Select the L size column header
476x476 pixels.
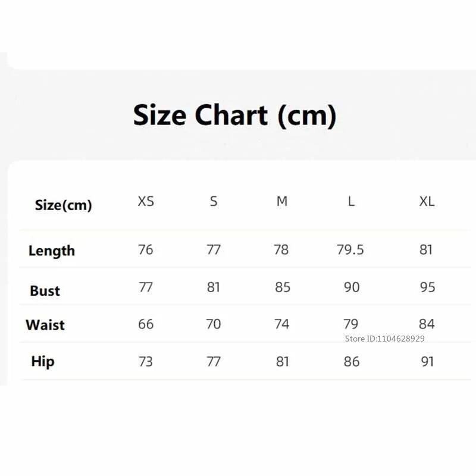click(351, 201)
